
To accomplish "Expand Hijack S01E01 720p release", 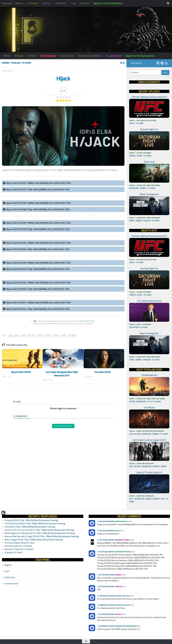I will click(x=63, y=309).
